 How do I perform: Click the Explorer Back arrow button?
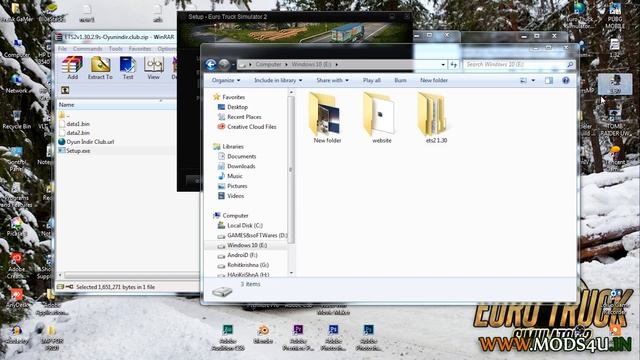click(211, 64)
